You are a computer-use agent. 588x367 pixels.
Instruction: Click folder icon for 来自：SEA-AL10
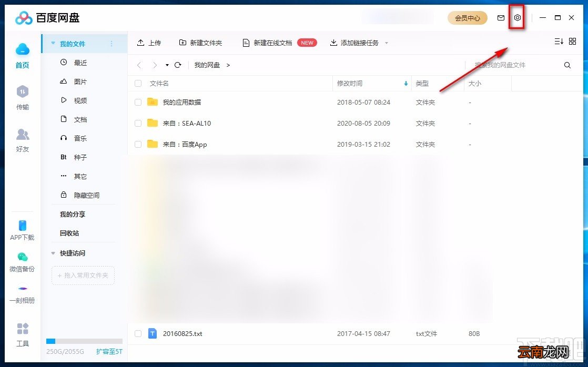[152, 123]
